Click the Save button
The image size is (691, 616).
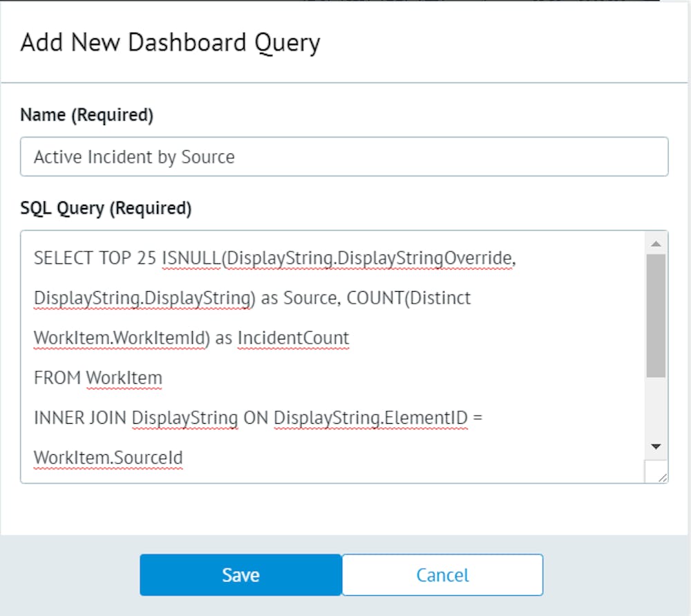pyautogui.click(x=240, y=575)
